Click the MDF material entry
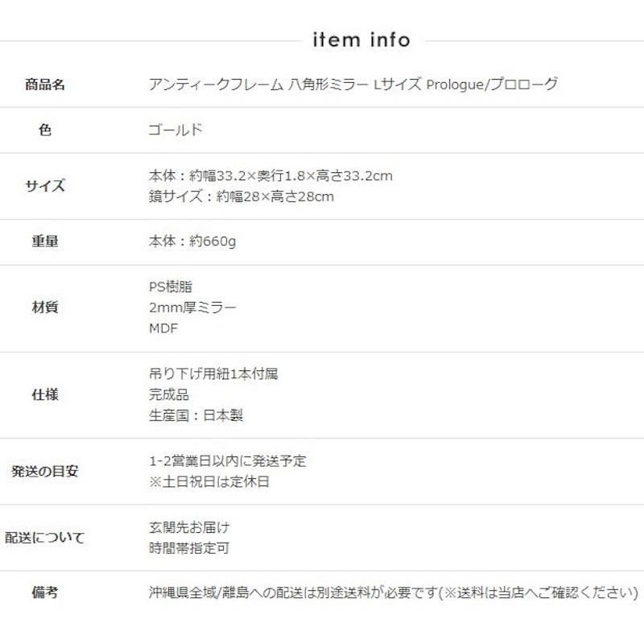The height and width of the screenshot is (644, 644). [x=163, y=328]
